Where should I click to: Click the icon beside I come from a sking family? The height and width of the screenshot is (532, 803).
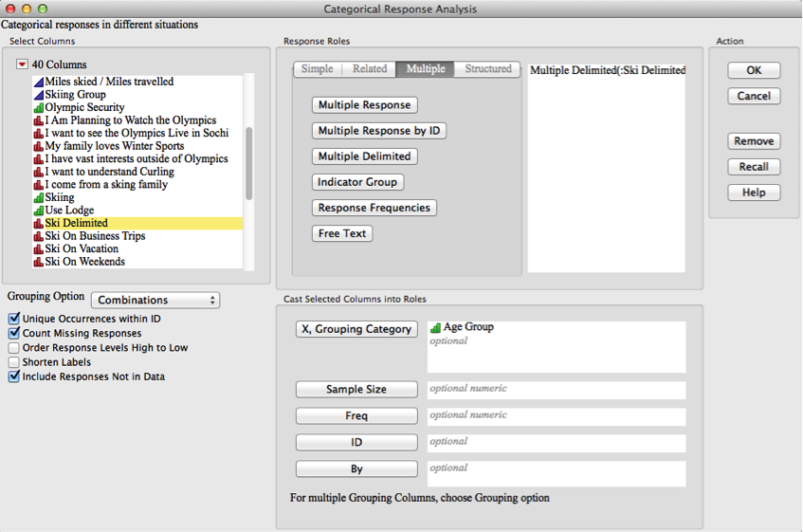39,184
